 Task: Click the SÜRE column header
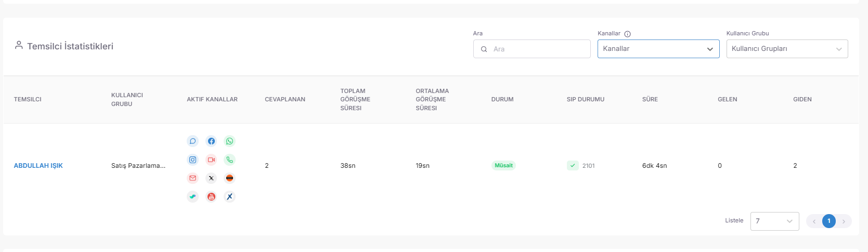(x=650, y=99)
